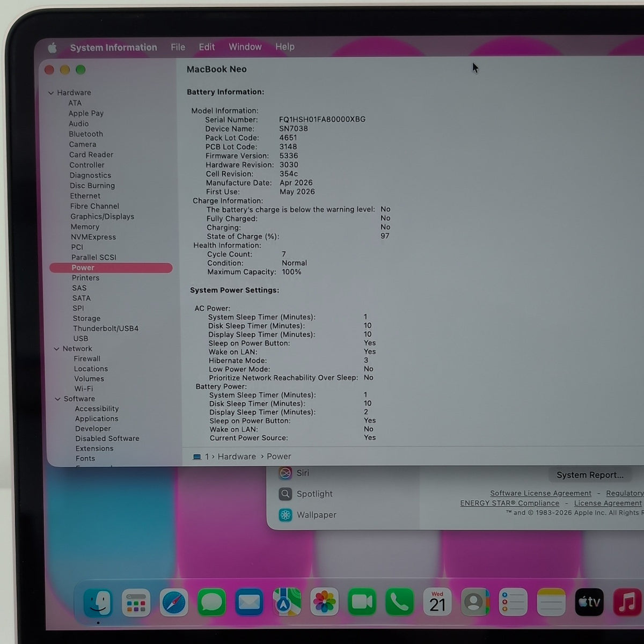Open Notes from the Dock
Image resolution: width=644 pixels, height=644 pixels.
[x=551, y=602]
